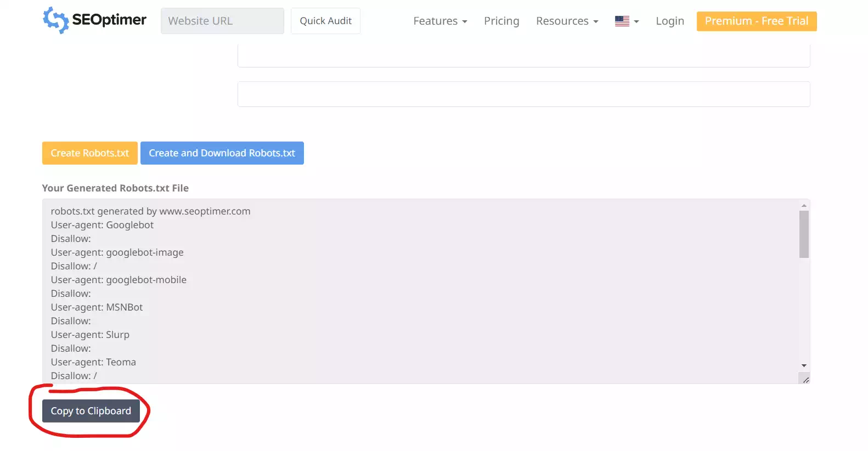The height and width of the screenshot is (451, 868).
Task: Click Create and Download Robots.txt
Action: pos(222,153)
